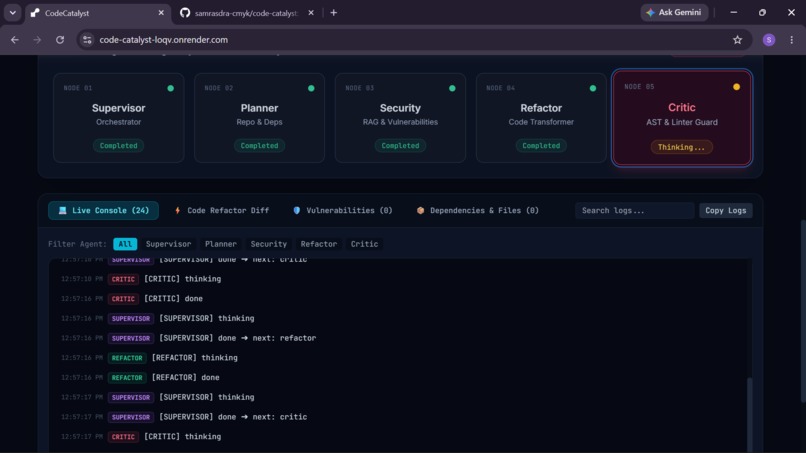Open the Live Console (24) tab

pyautogui.click(x=103, y=210)
